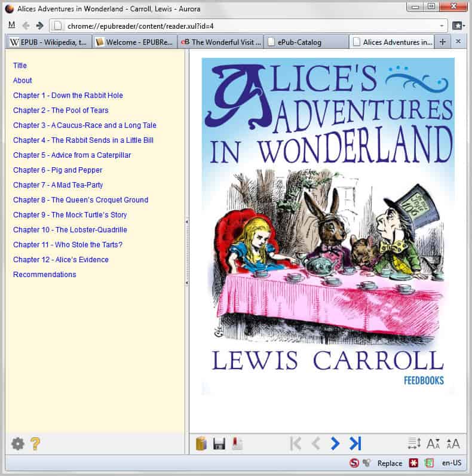Decrease font size icon
Screen dimensions: 472x476
pos(433,444)
